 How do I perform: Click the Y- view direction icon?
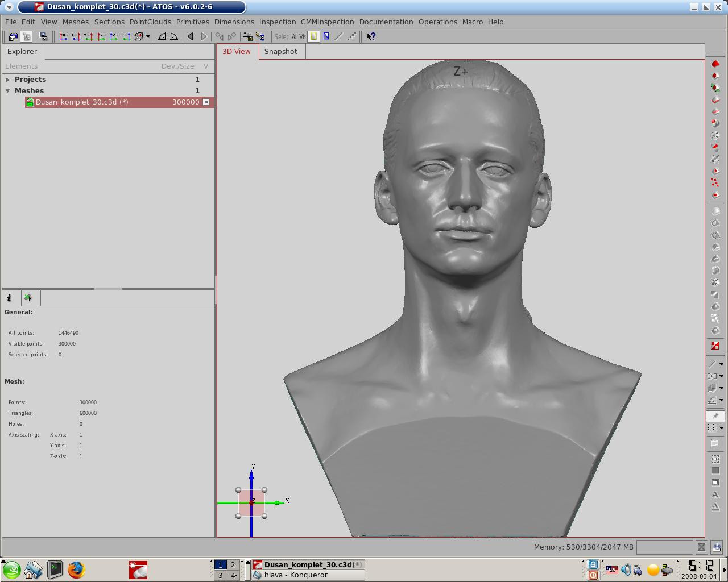[101, 36]
